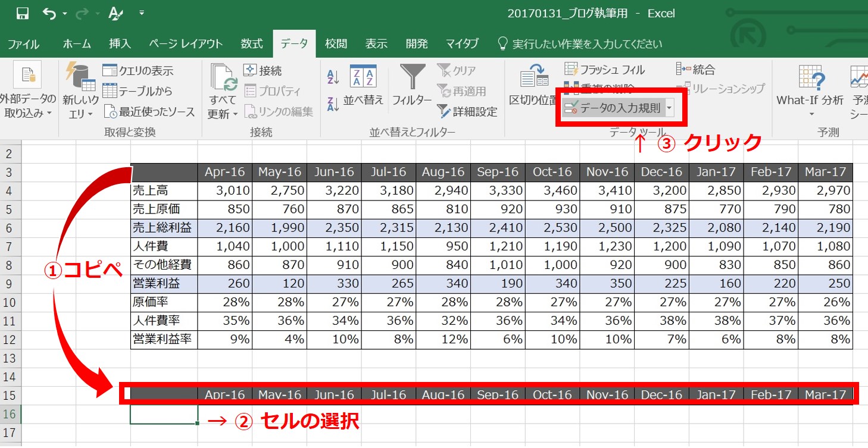Expand the データの入力規則 dropdown arrow
The width and height of the screenshot is (868, 448).
[670, 108]
